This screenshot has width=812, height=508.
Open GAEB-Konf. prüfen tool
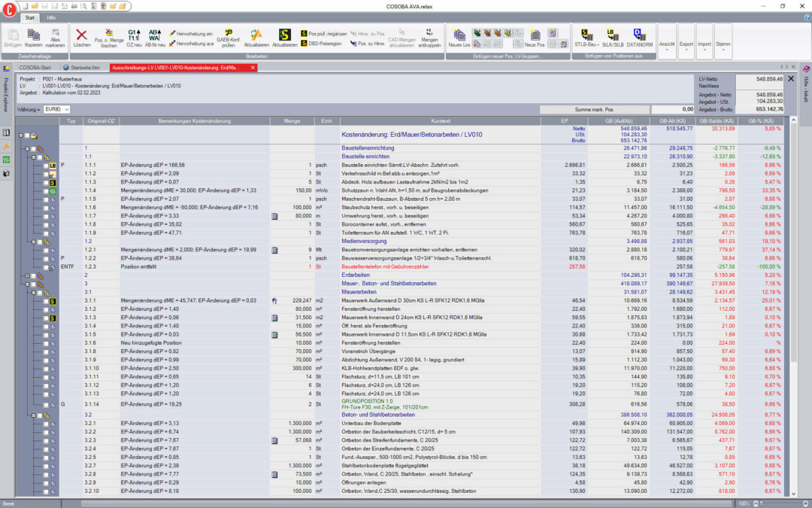pyautogui.click(x=229, y=38)
